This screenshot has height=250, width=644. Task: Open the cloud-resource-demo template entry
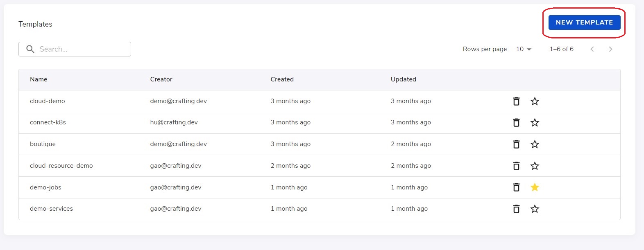tap(61, 166)
